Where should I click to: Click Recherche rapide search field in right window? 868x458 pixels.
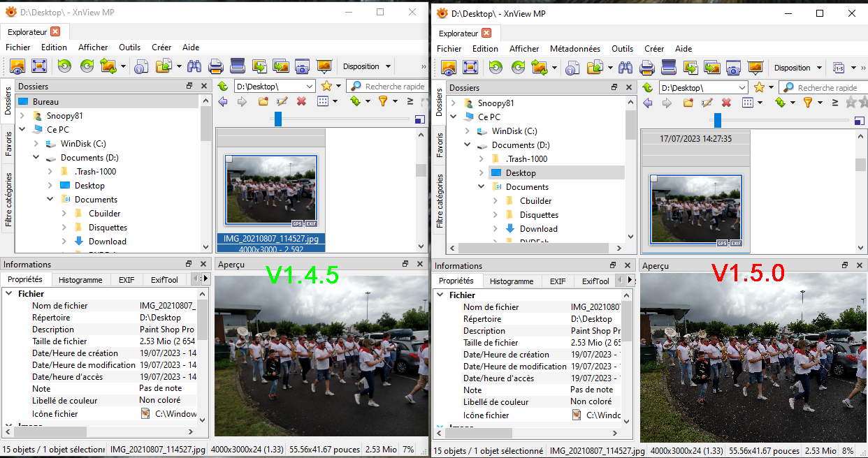pyautogui.click(x=826, y=88)
